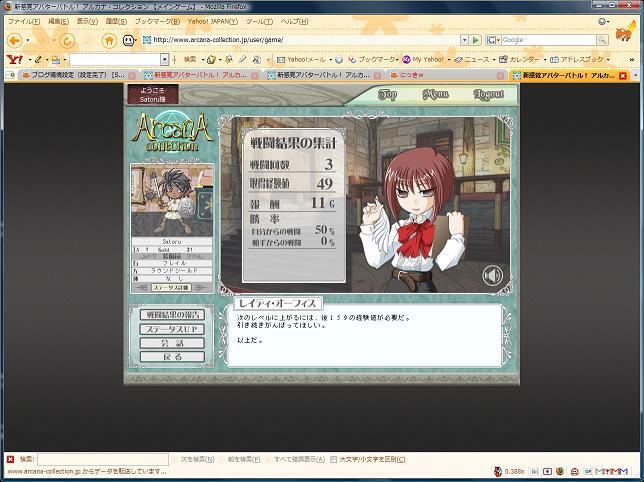Open the ヘルプ(H) menu
The width and height of the screenshot is (644, 482).
294,21
